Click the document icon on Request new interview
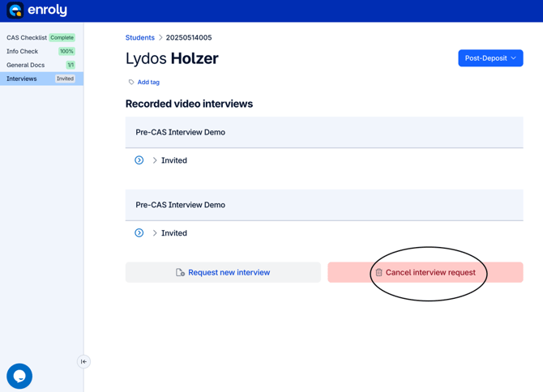Viewport: 543px width, 392px height. tap(180, 272)
